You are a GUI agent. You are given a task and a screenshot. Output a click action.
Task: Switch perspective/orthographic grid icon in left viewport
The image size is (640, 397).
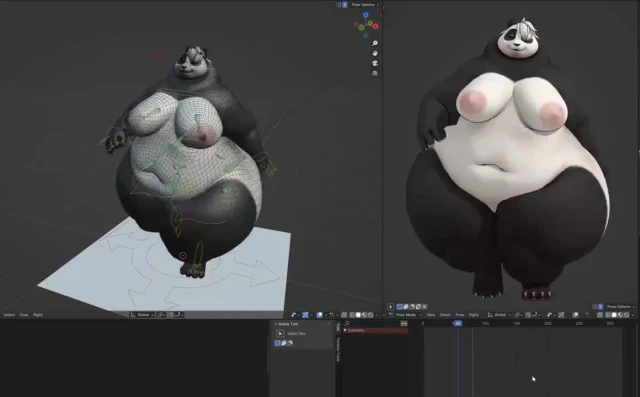375,73
